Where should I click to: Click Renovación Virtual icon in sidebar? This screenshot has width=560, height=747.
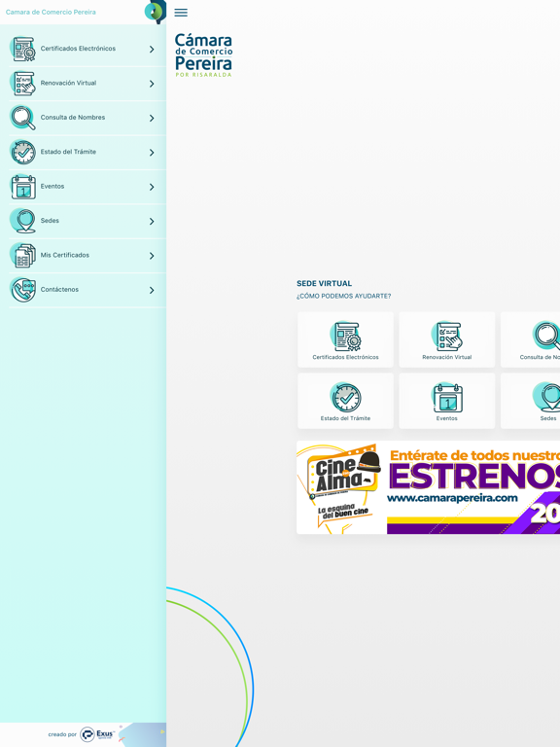click(23, 83)
